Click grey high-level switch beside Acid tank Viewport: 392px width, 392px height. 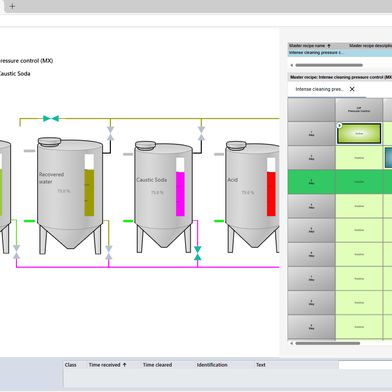pos(219,154)
